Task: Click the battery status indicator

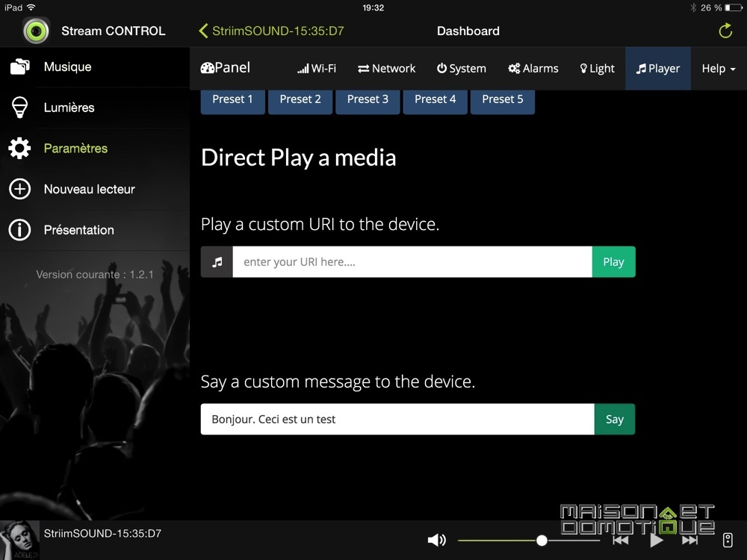Action: click(734, 7)
